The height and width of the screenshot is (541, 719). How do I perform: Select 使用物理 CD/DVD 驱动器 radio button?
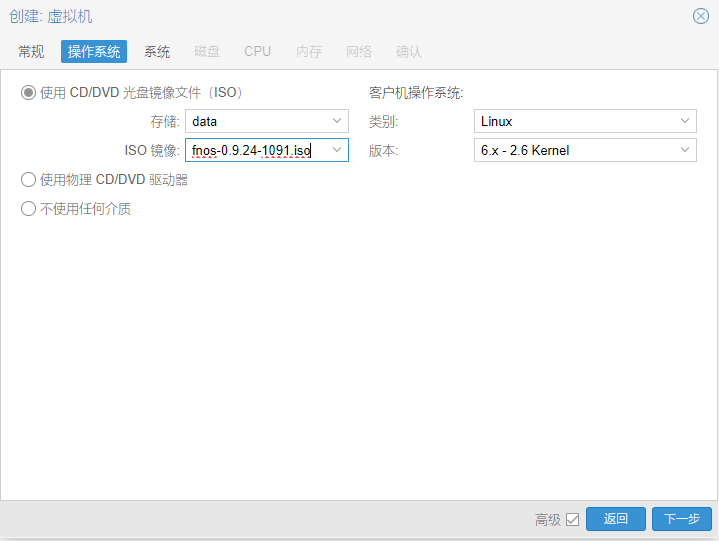click(28, 180)
